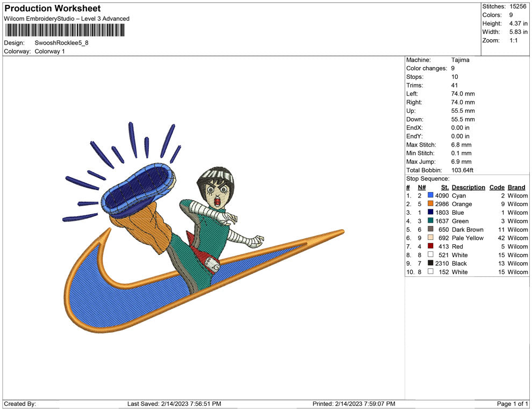The image size is (532, 409).
Task: Click the Colorway 1 value
Action: [x=49, y=51]
